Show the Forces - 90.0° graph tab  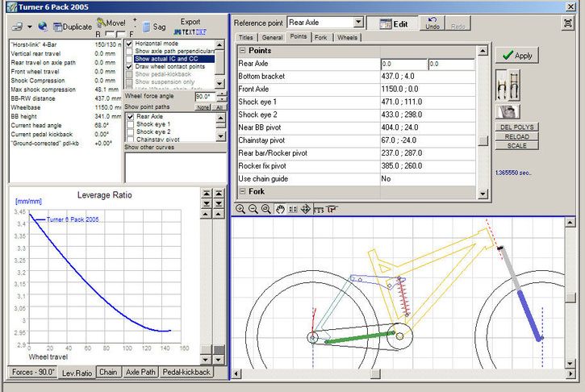(33, 372)
